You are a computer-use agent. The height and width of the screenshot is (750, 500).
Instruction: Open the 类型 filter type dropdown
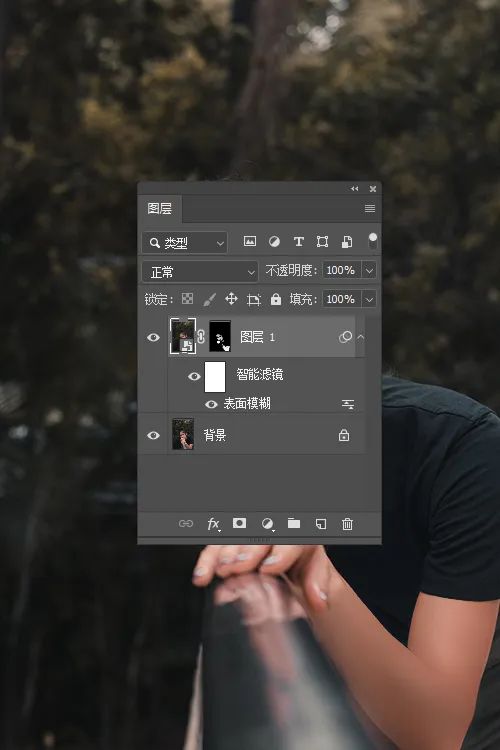[185, 243]
